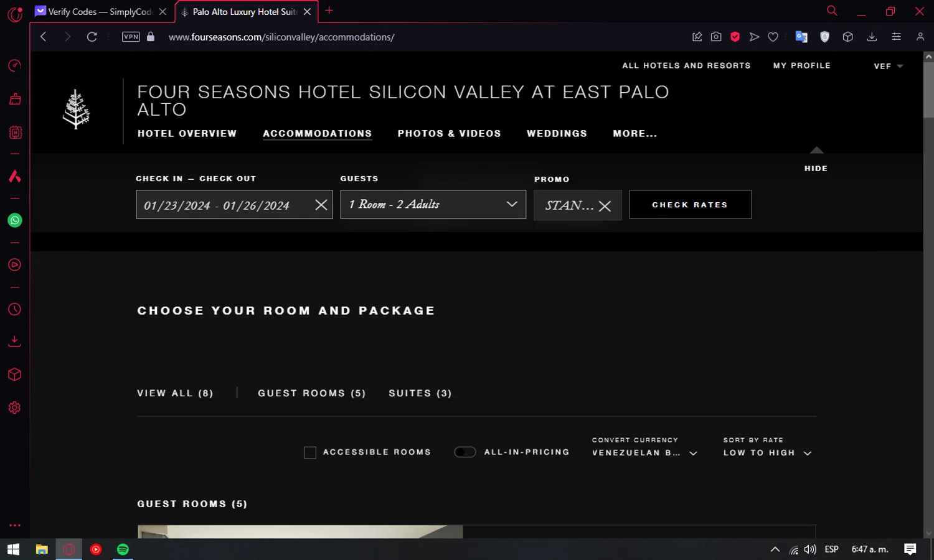
Task: Open the volume control in system tray
Action: click(x=810, y=549)
